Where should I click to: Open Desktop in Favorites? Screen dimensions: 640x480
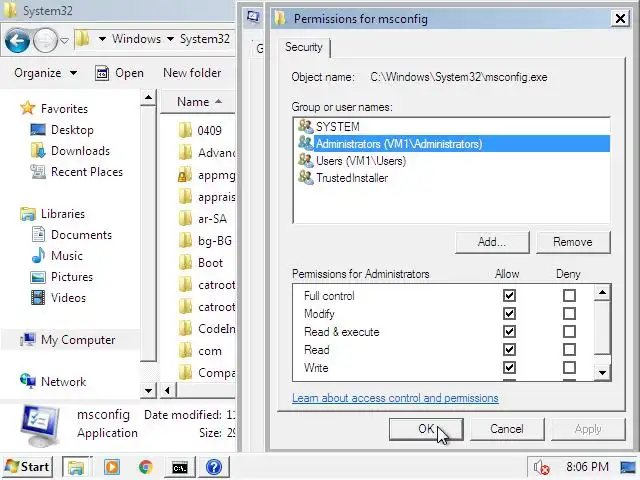click(62, 130)
